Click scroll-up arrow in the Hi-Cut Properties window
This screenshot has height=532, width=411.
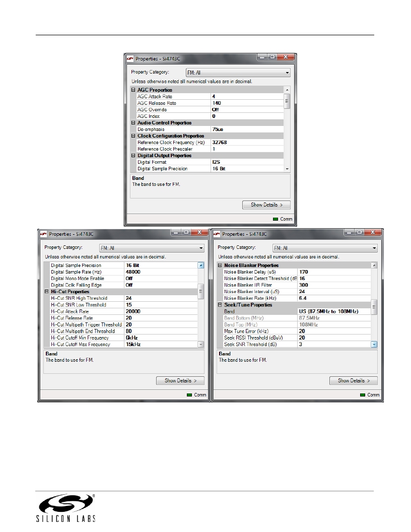tap(201, 265)
